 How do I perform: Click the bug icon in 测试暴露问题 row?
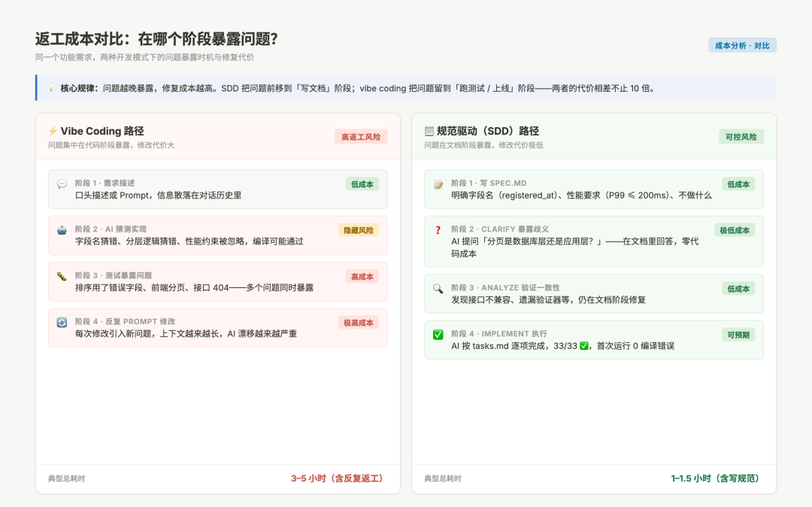(x=62, y=276)
